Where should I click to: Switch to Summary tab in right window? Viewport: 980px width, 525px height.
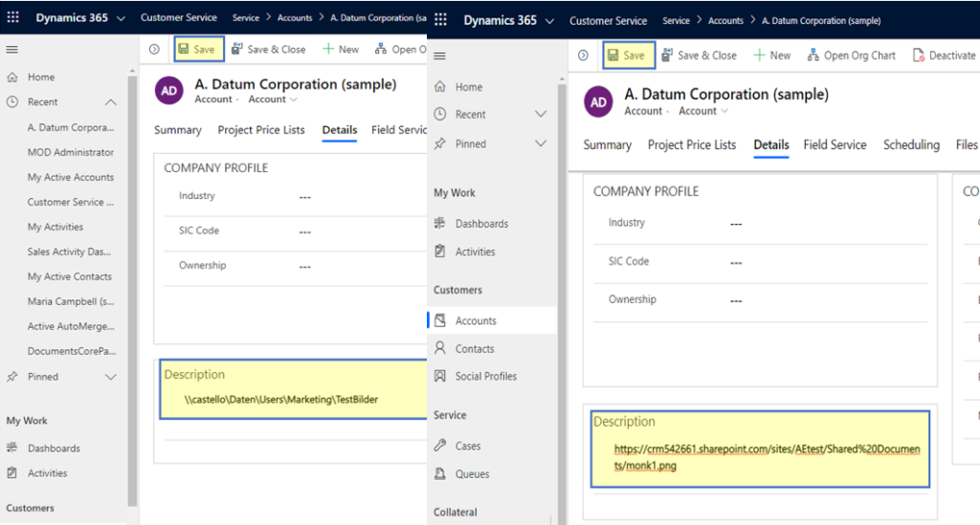click(608, 144)
